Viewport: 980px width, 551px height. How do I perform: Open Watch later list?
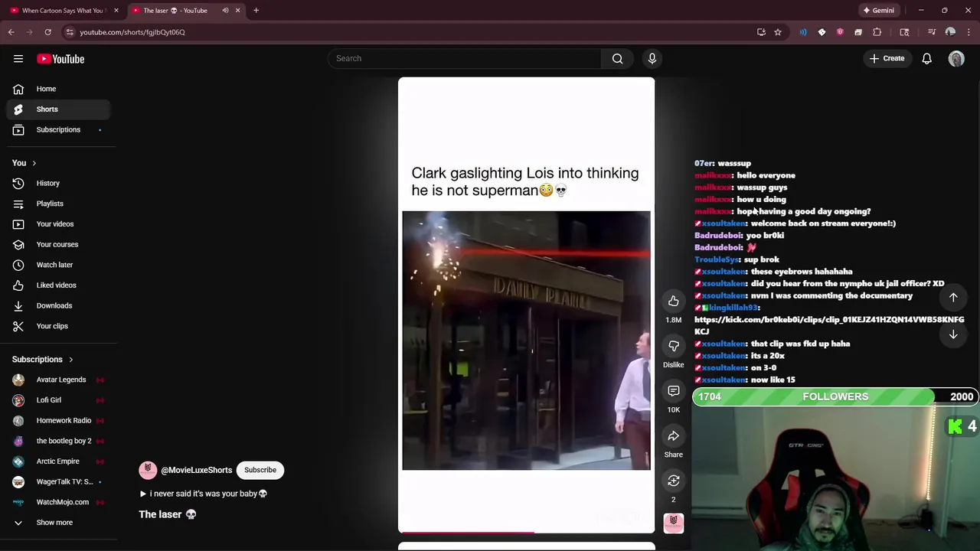(58, 265)
